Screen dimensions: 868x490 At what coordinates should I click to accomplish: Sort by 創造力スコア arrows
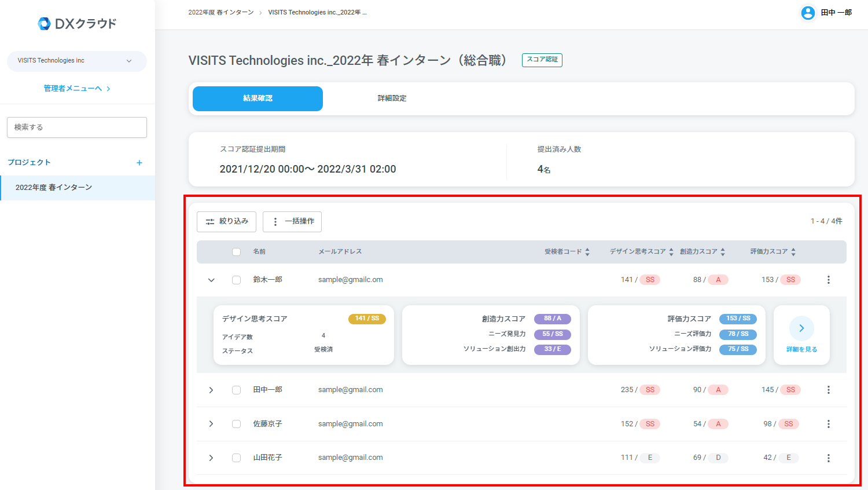[x=723, y=252]
